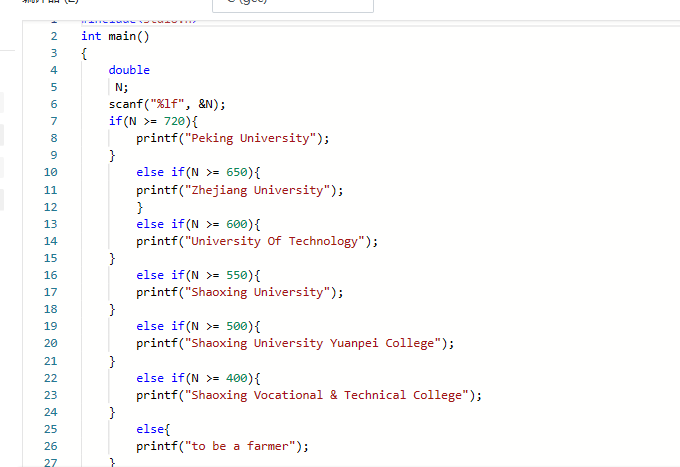Click the 'N;' declaration on line 5
This screenshot has width=680, height=467.
[x=122, y=88]
